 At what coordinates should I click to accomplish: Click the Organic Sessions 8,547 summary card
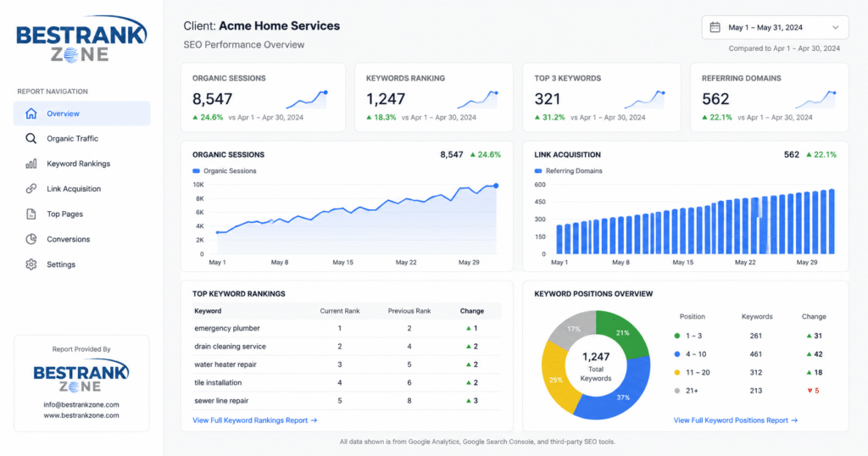tap(263, 97)
